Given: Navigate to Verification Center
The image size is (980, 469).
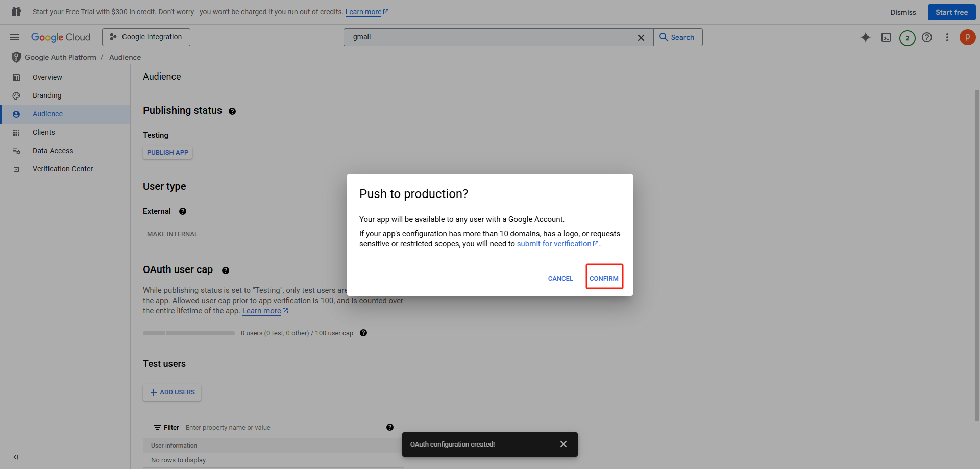Looking at the screenshot, I should click(x=63, y=169).
